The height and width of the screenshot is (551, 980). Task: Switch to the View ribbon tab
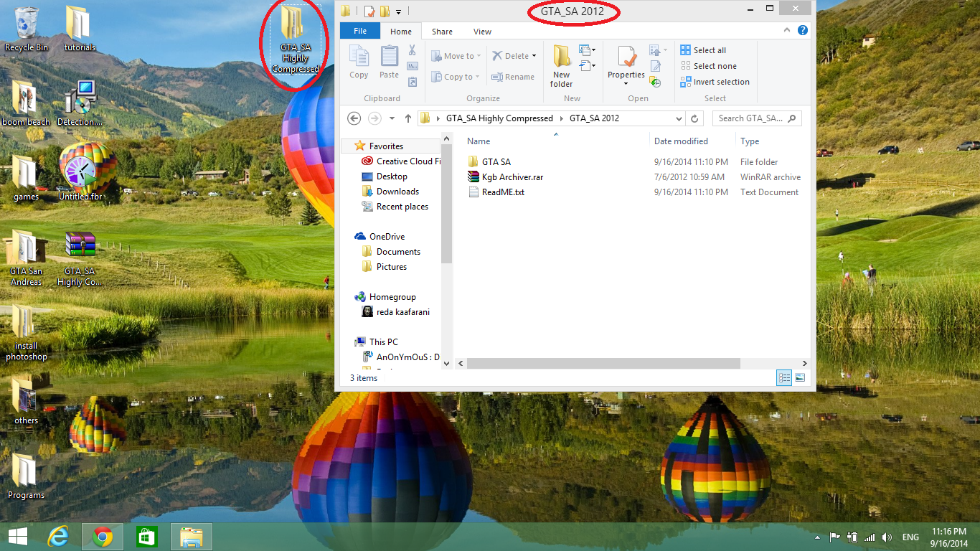click(483, 32)
